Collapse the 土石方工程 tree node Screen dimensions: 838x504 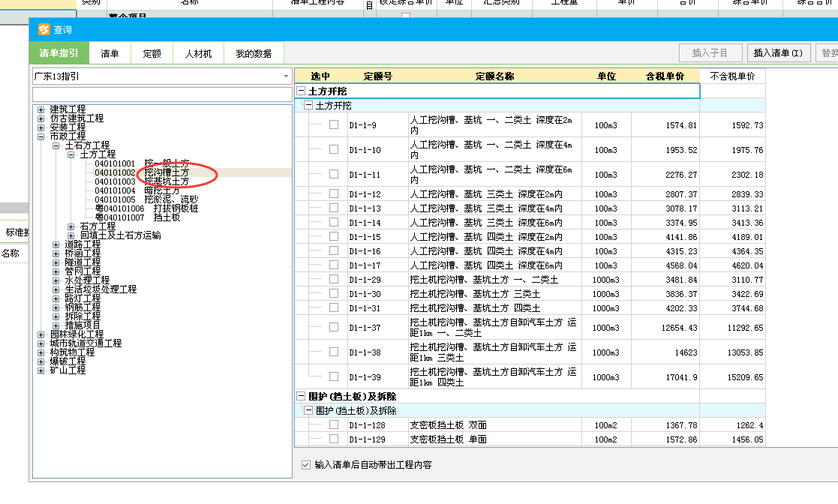(x=56, y=145)
